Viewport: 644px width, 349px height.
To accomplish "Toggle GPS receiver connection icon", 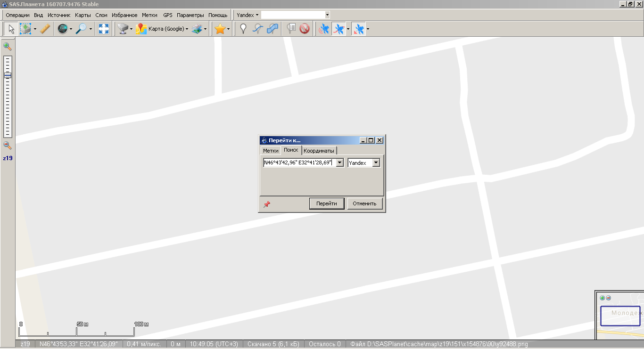I will click(323, 29).
